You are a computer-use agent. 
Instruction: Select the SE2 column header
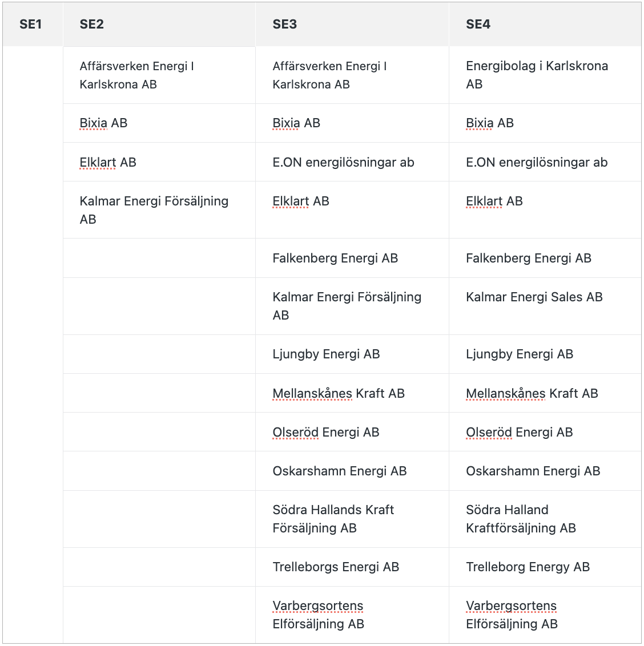159,25
